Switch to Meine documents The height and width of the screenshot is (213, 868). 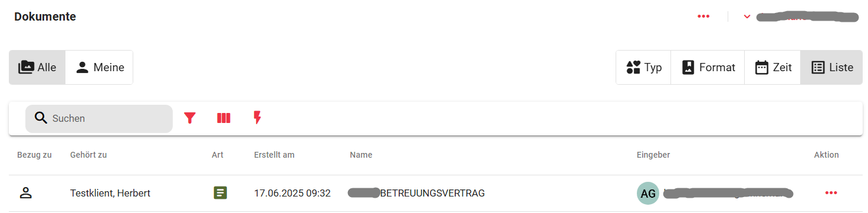[x=99, y=67]
